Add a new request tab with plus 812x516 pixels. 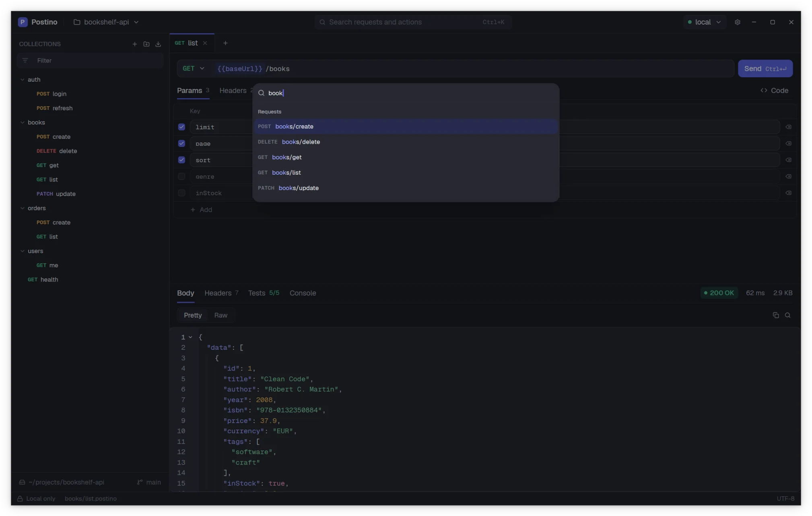click(x=225, y=43)
